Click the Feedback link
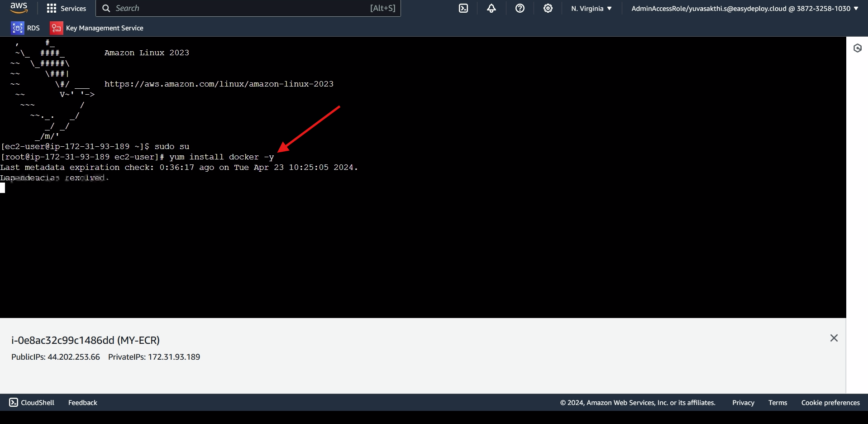The image size is (868, 424). click(83, 403)
